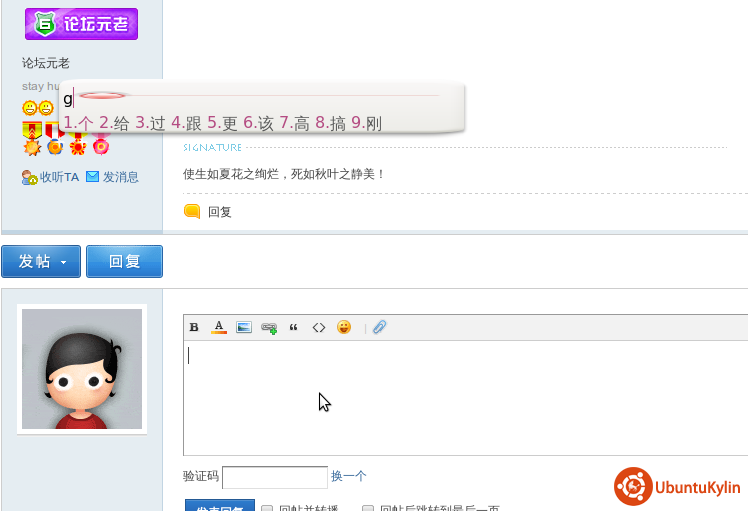Select candidate 2 给 in IME popup

click(114, 124)
